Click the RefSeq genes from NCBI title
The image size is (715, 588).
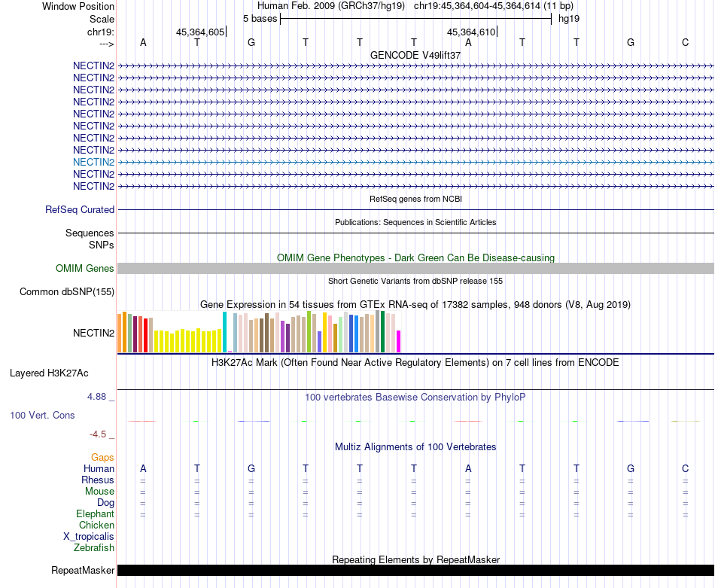pyautogui.click(x=416, y=199)
